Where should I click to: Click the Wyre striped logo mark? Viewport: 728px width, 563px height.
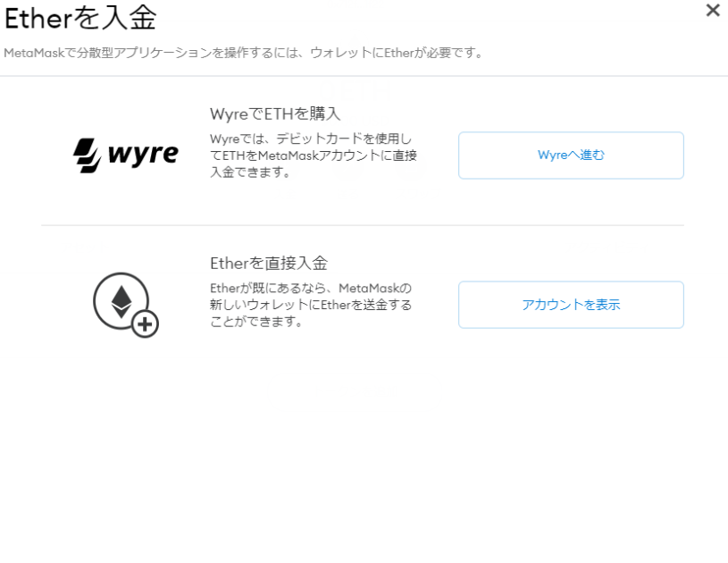pyautogui.click(x=88, y=155)
